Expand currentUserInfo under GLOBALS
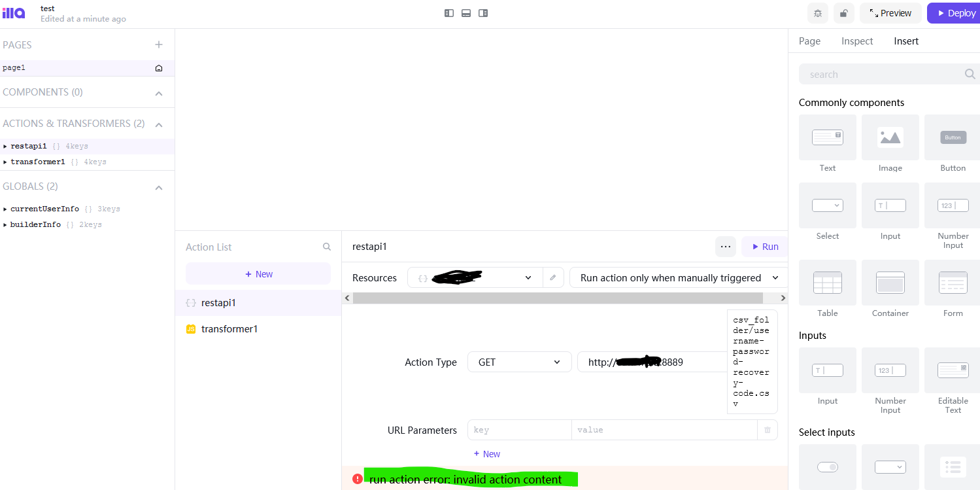 (x=7, y=208)
